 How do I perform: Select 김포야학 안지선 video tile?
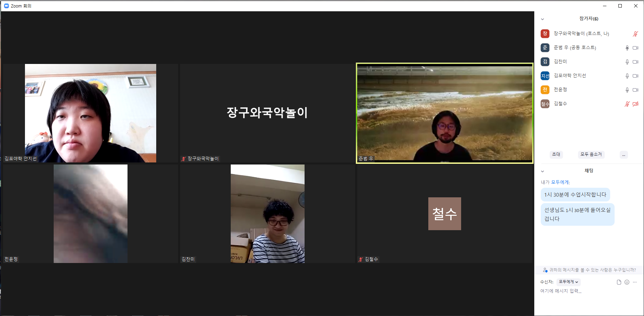91,113
